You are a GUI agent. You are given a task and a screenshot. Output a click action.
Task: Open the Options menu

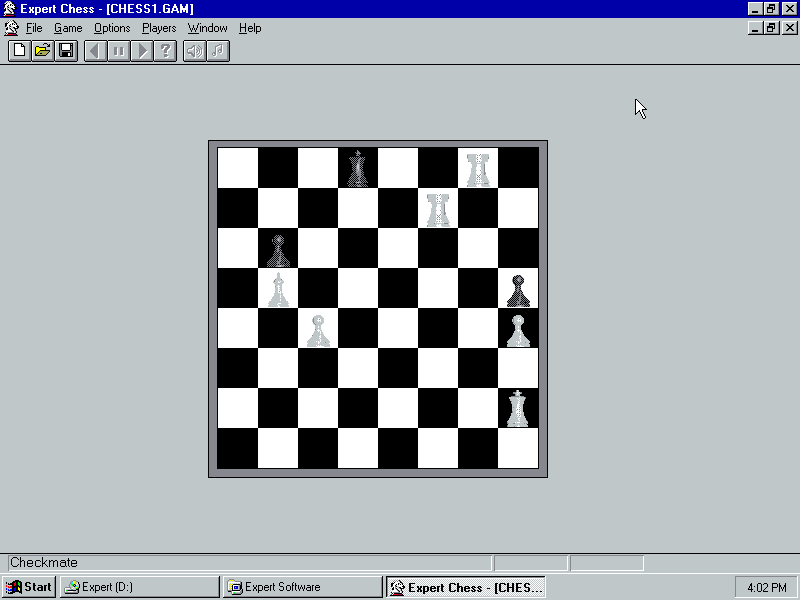tap(112, 28)
